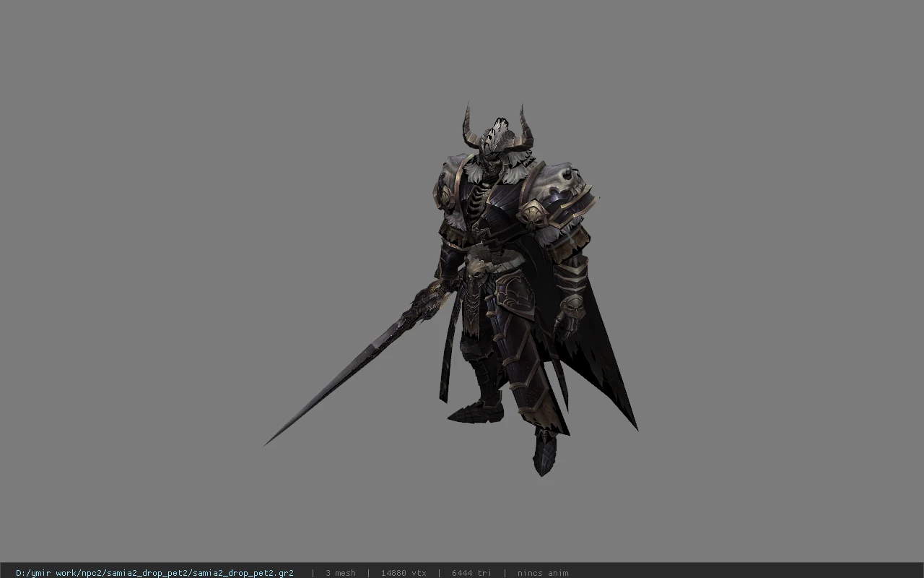The height and width of the screenshot is (578, 924).
Task: Click the "6444 tri" triangle count
Action: tap(471, 573)
